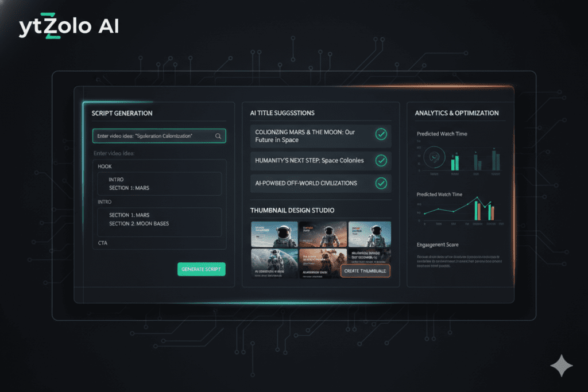The width and height of the screenshot is (588, 392).
Task: Click the bright green bar pair in top chart
Action: (x=454, y=162)
